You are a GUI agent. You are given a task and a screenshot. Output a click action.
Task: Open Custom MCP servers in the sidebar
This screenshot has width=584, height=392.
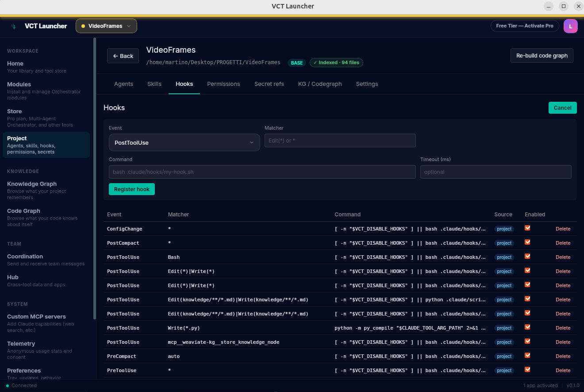tap(46, 323)
